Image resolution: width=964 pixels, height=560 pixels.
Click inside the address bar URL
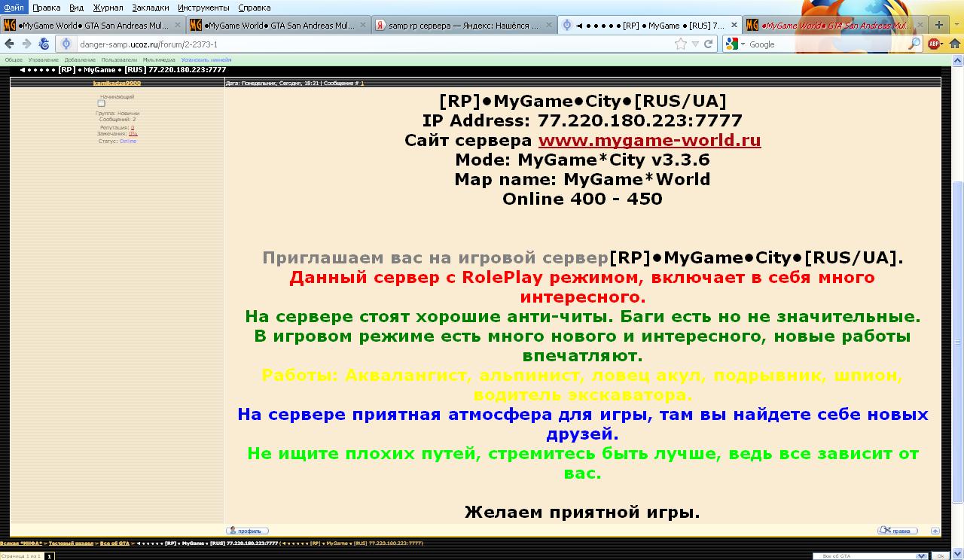377,44
